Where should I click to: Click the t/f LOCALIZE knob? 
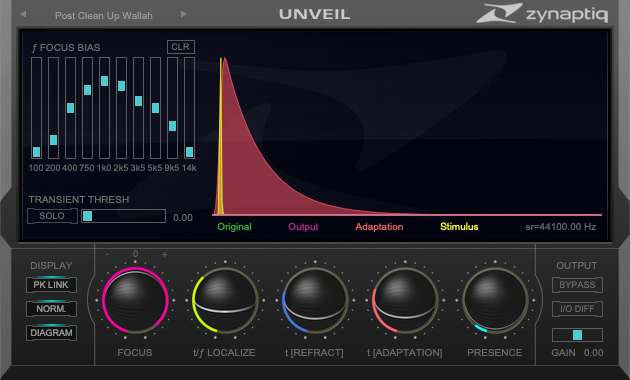coord(225,300)
